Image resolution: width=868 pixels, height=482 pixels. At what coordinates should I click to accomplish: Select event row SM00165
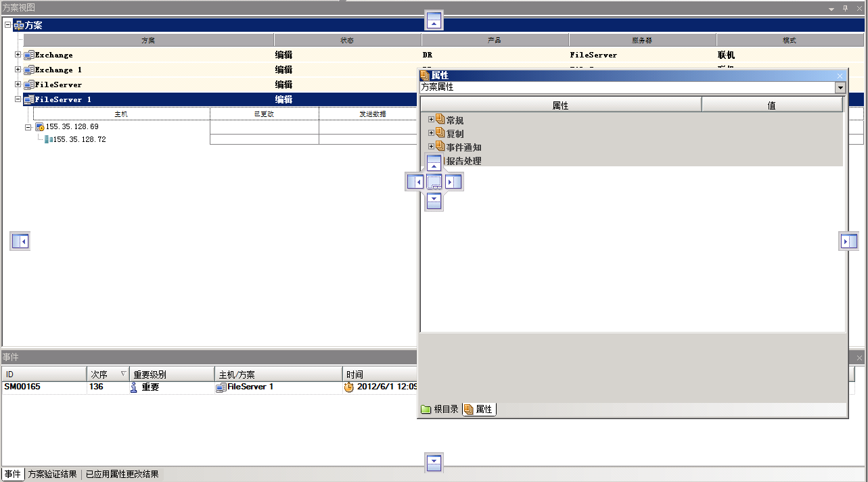click(x=22, y=387)
